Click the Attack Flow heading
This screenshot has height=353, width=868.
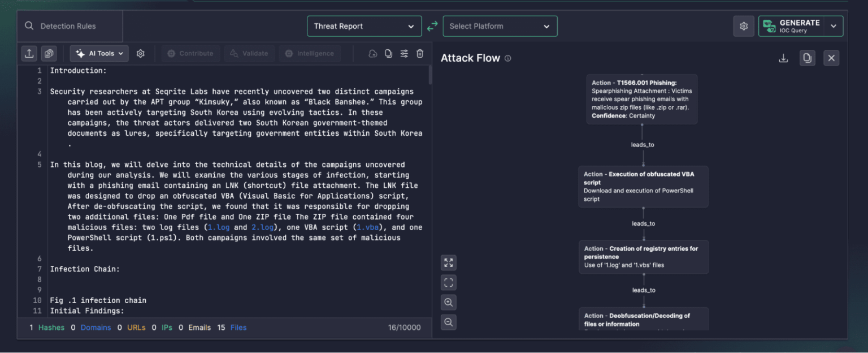(470, 58)
